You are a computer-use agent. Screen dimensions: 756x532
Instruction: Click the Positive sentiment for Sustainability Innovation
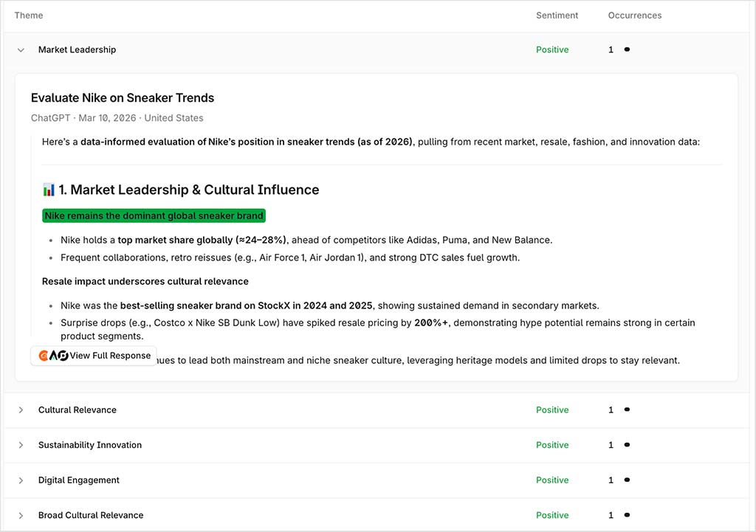pyautogui.click(x=552, y=445)
